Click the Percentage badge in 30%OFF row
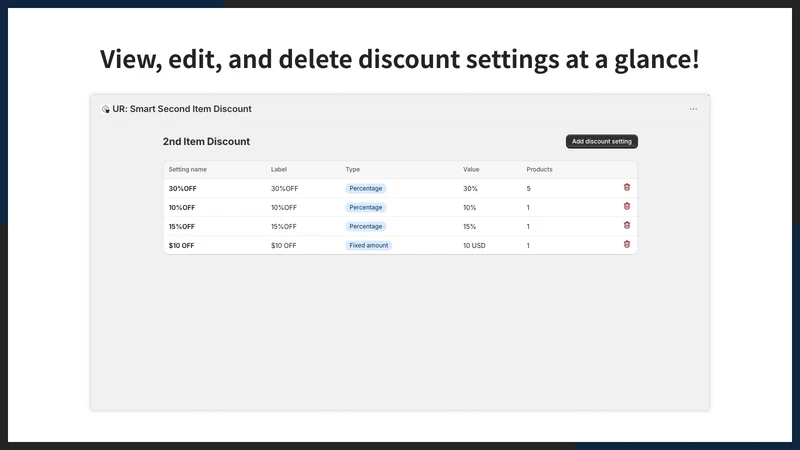This screenshot has height=450, width=800. tap(365, 188)
